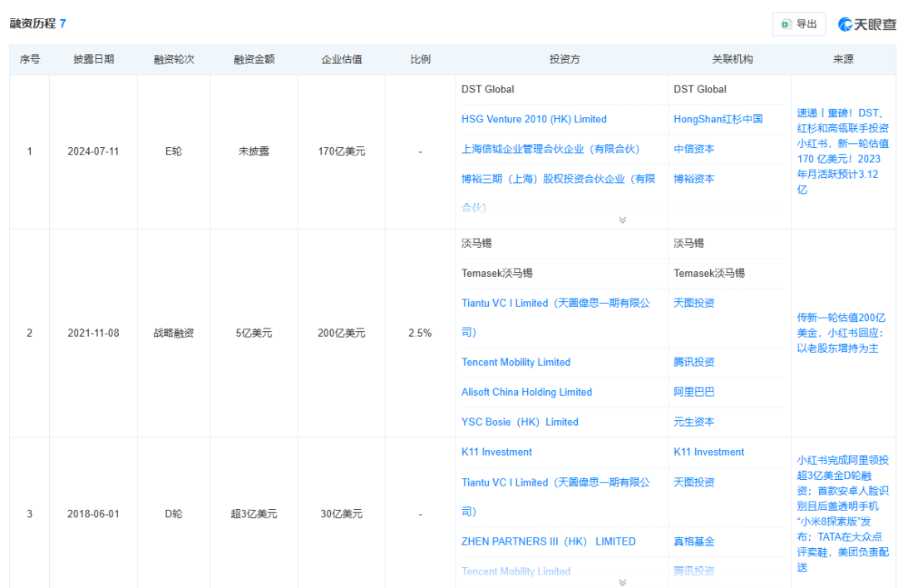This screenshot has width=898, height=588.
Task: Open source article about 170亿美元 valuation
Action: (842, 151)
